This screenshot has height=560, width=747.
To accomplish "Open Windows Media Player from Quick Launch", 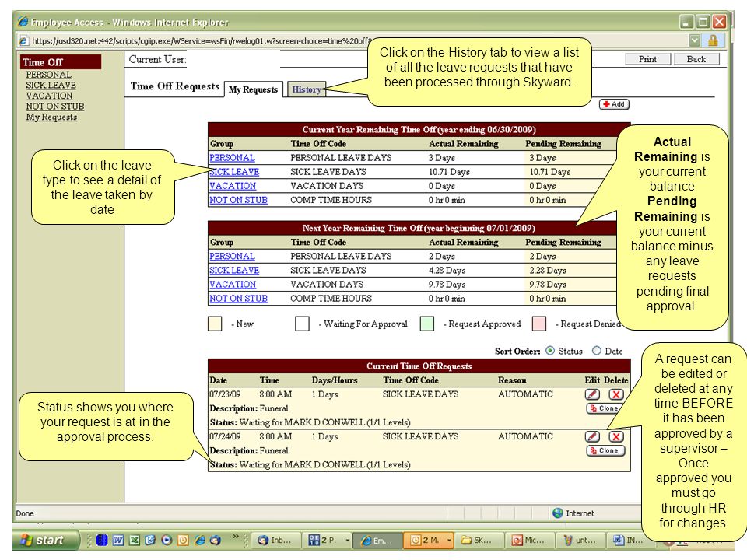I will pos(167,540).
